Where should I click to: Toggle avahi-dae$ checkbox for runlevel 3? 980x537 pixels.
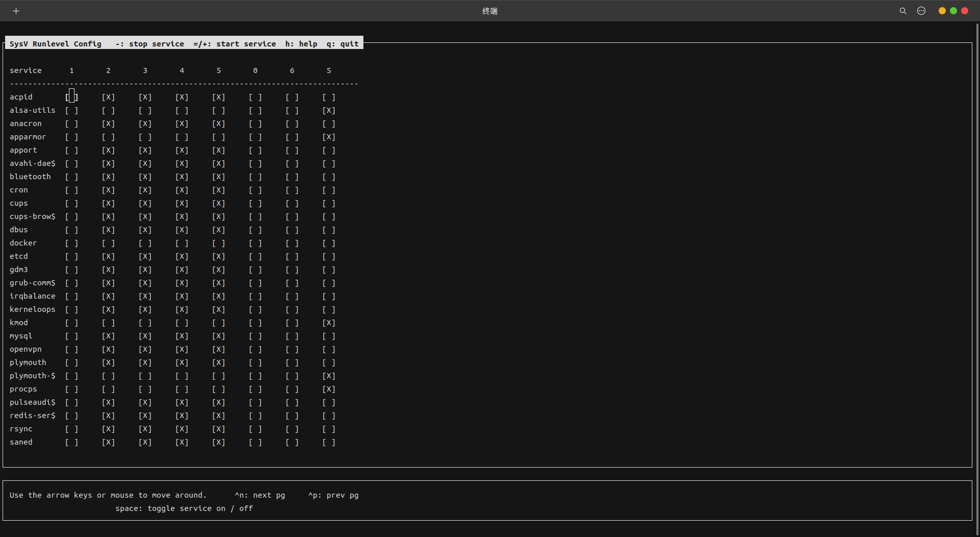click(x=145, y=163)
